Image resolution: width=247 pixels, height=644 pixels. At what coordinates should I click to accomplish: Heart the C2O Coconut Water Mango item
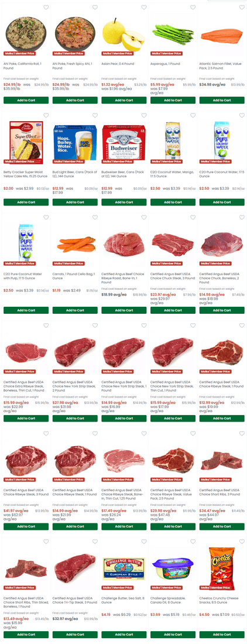[193, 115]
